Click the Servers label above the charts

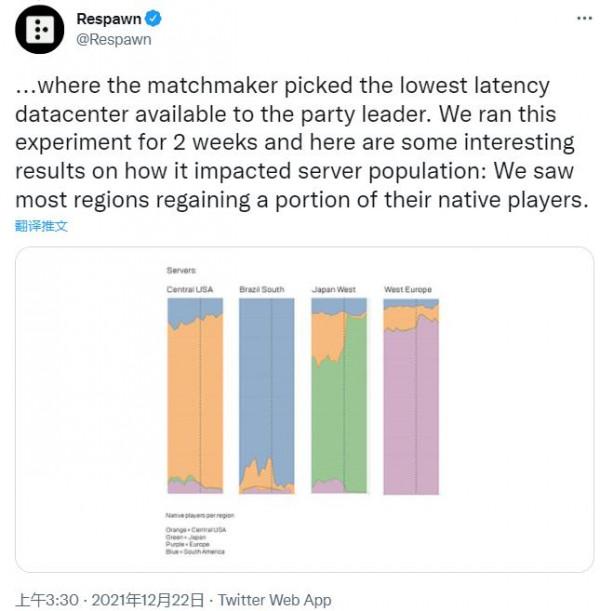click(182, 271)
